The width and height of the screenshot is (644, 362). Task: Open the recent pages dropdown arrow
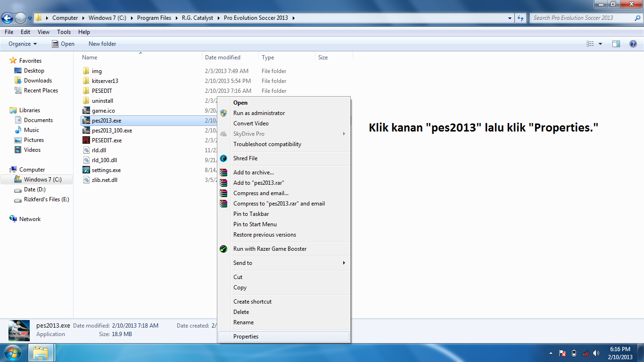[30, 18]
